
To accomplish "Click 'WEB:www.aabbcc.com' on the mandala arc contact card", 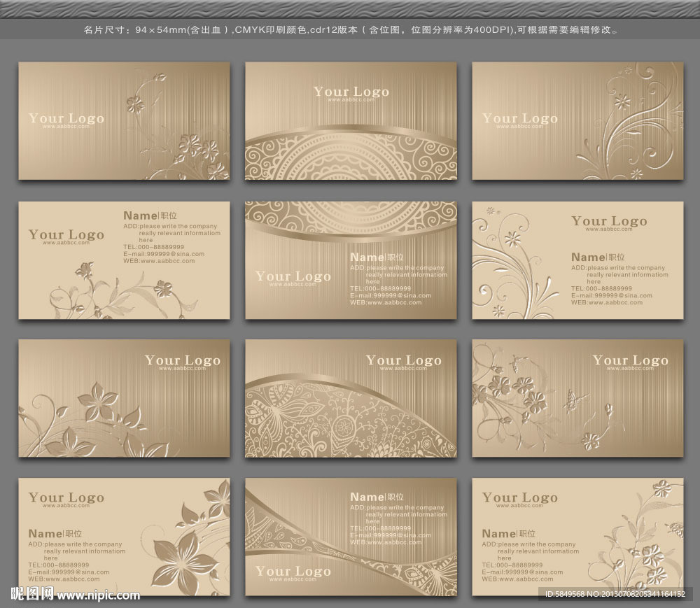I will click(x=386, y=302).
